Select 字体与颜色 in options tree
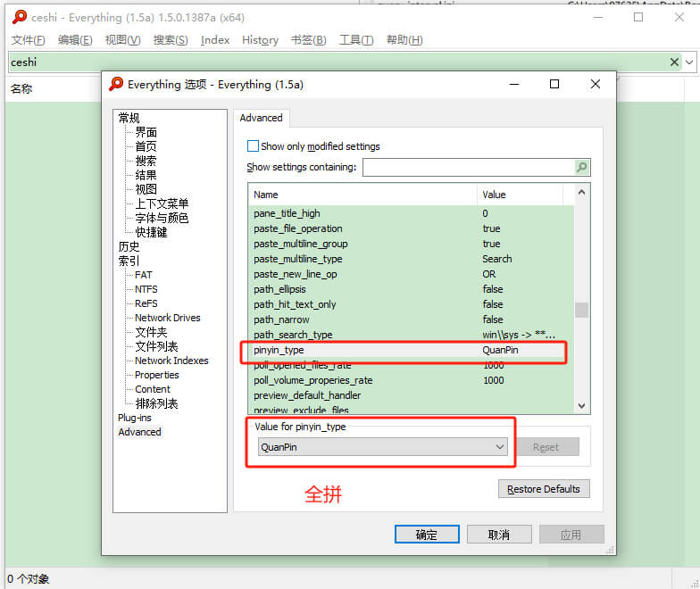Screen dimensions: 700x589 click(x=162, y=218)
